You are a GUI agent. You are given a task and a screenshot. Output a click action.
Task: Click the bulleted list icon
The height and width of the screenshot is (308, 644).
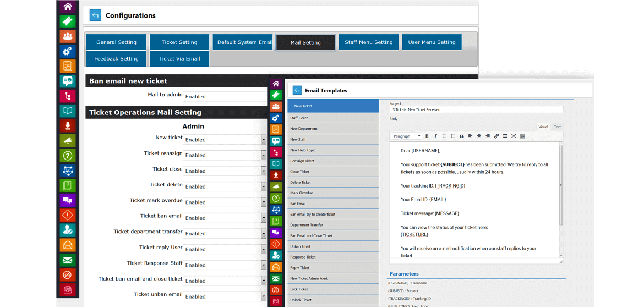444,136
